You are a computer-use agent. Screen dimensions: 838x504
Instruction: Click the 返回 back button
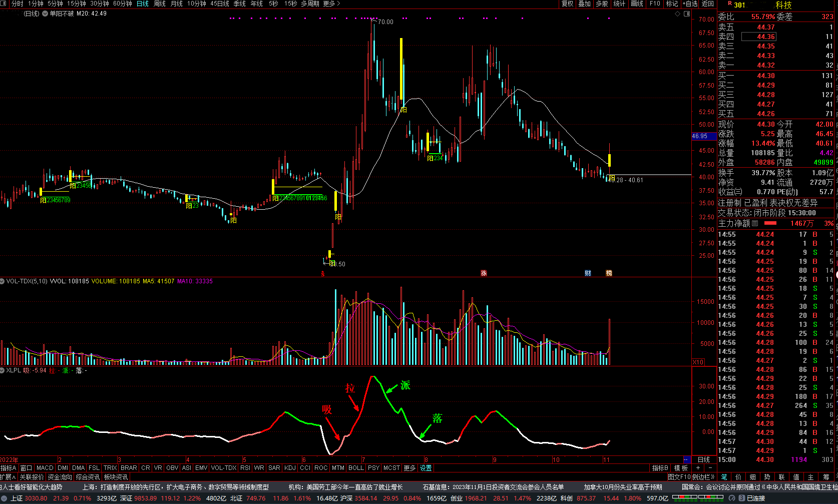[x=708, y=4]
